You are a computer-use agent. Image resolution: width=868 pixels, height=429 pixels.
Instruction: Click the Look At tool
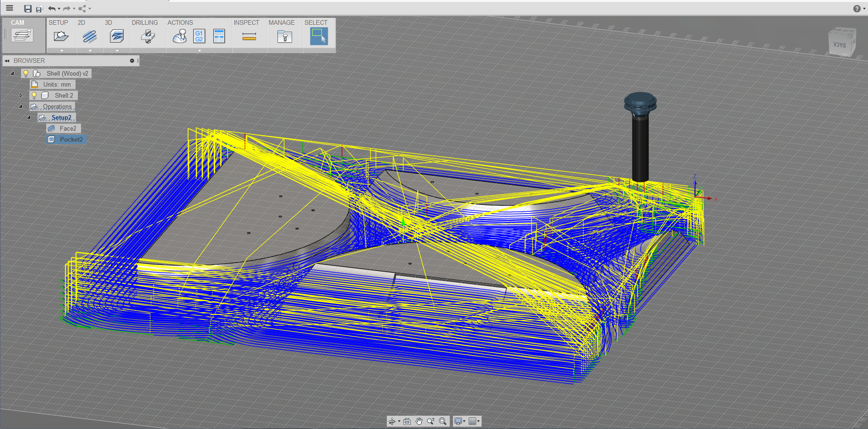pos(407,421)
